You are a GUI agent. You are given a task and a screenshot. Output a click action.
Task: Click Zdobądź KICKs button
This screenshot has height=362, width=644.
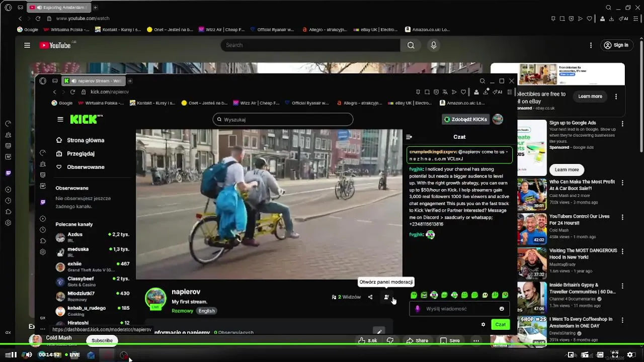coord(465,119)
